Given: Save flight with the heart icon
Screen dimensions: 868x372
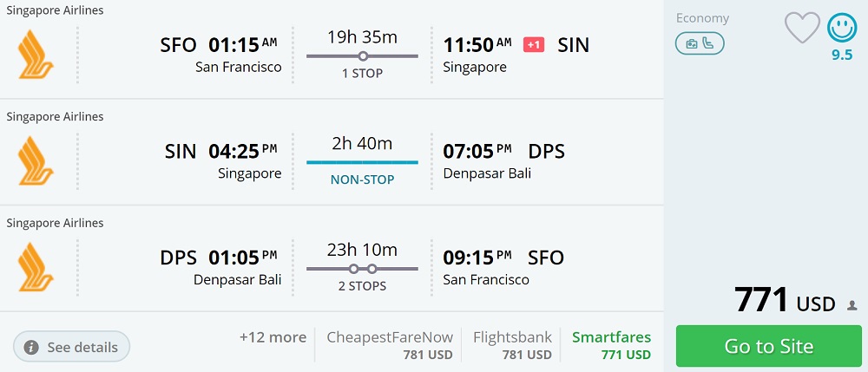Looking at the screenshot, I should pyautogui.click(x=802, y=28).
